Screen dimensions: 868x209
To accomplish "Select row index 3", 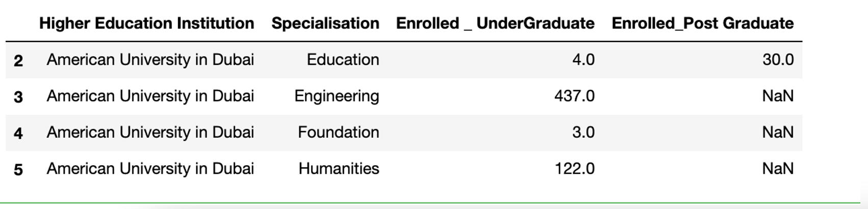I will 18,97.
